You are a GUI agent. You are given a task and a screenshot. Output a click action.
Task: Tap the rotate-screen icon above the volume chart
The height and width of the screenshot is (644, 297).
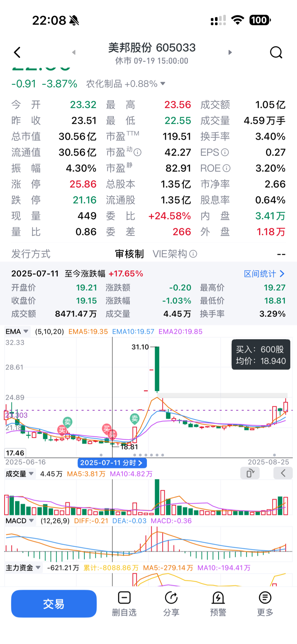click(x=250, y=473)
